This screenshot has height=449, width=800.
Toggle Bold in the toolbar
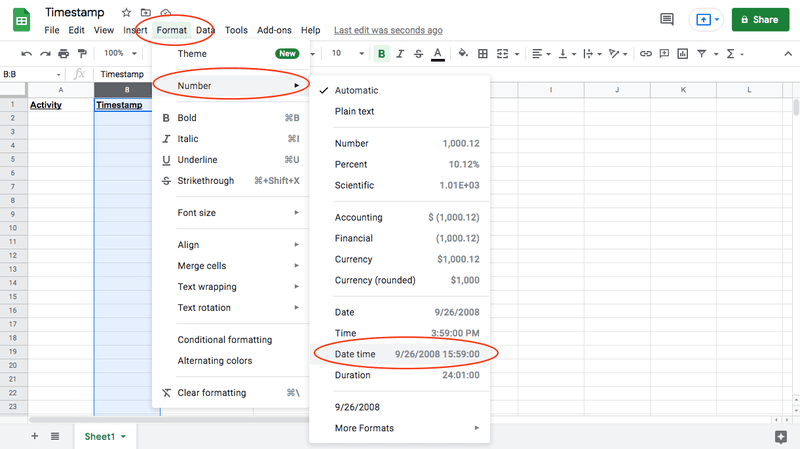tap(381, 54)
